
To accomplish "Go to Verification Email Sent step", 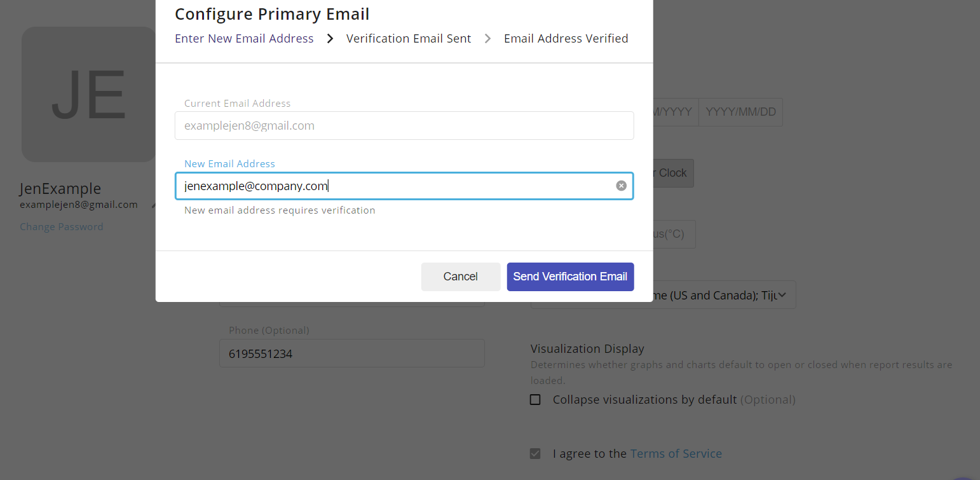I will [x=409, y=39].
